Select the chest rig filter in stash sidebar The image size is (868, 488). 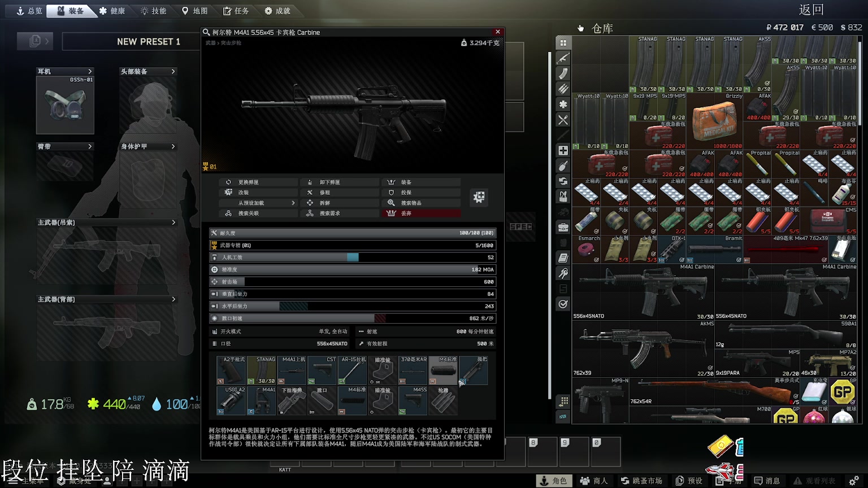563,197
